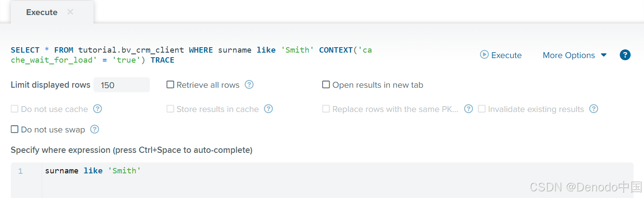Viewport: 644px width, 198px height.
Task: Toggle the Do not use swap checkbox
Action: coord(15,129)
